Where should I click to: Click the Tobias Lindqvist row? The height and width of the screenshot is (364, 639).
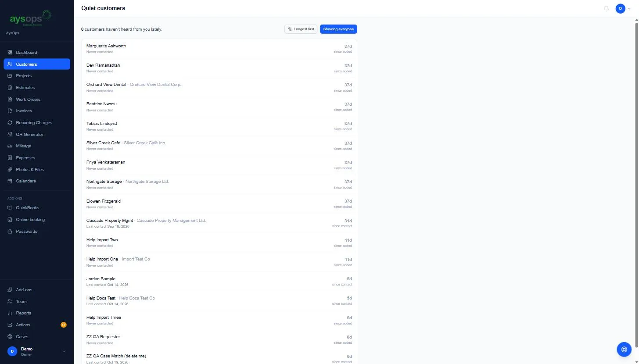pos(219,126)
